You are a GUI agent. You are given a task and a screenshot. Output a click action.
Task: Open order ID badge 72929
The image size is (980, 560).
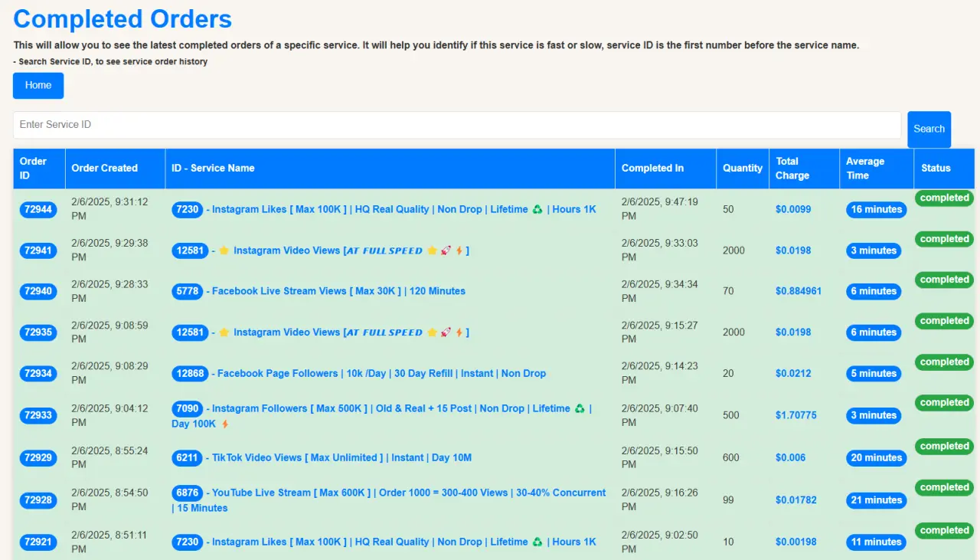pos(38,458)
